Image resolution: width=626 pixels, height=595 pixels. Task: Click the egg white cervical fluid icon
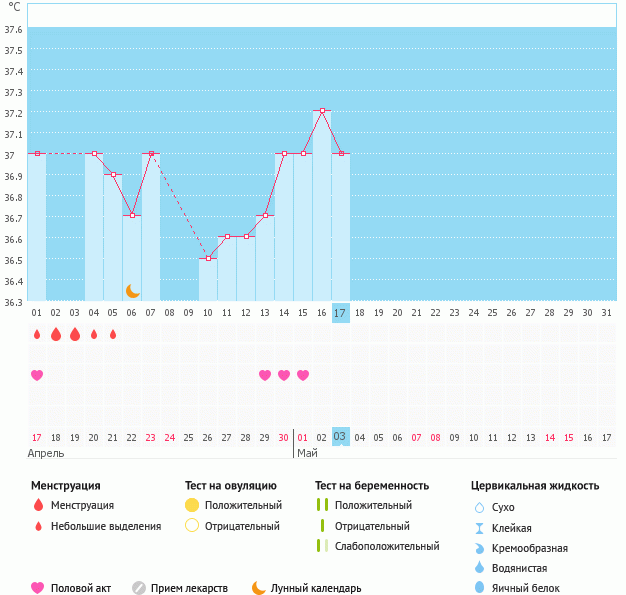click(479, 588)
